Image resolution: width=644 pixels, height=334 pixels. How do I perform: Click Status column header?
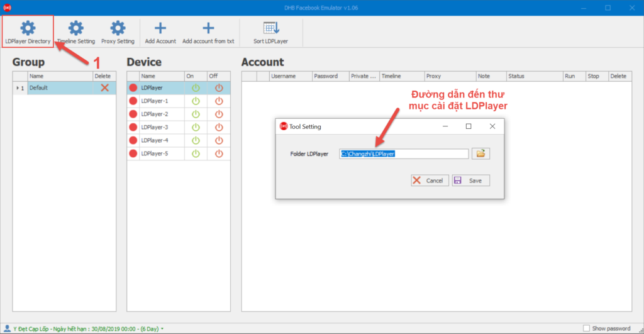tap(535, 76)
